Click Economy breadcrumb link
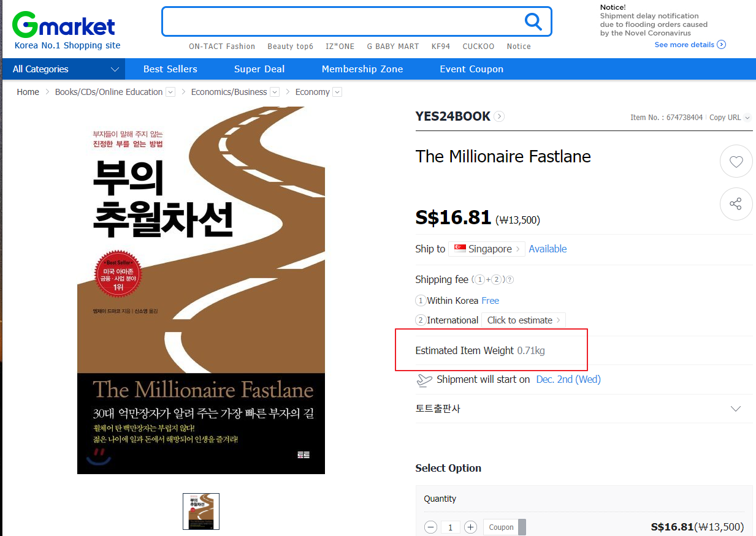Screen dimensions: 756x536 point(312,92)
